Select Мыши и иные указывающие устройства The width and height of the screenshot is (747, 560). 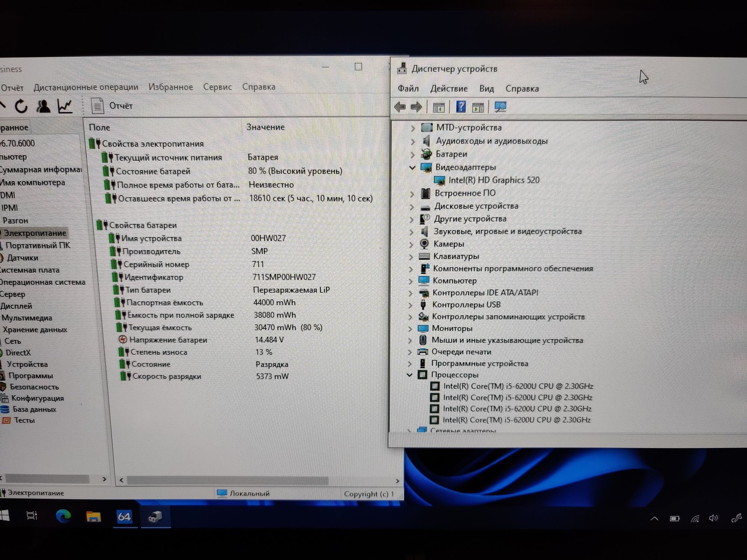tap(507, 340)
